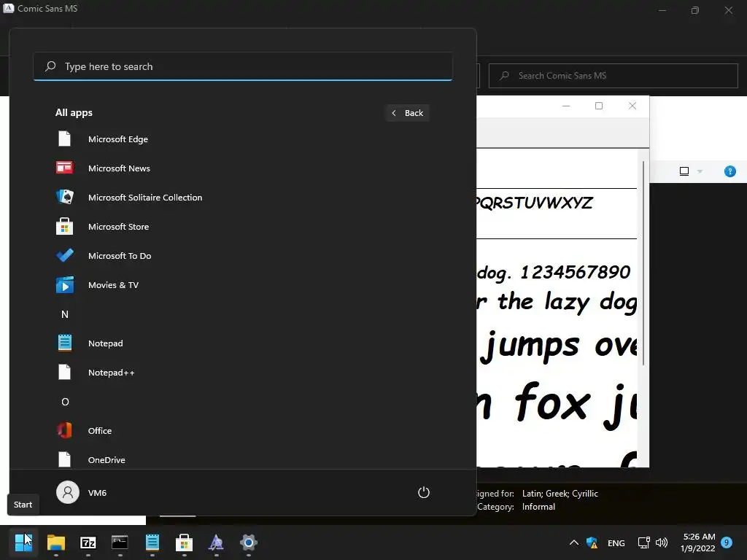
Task: Open the volume speaker icon
Action: point(661,542)
